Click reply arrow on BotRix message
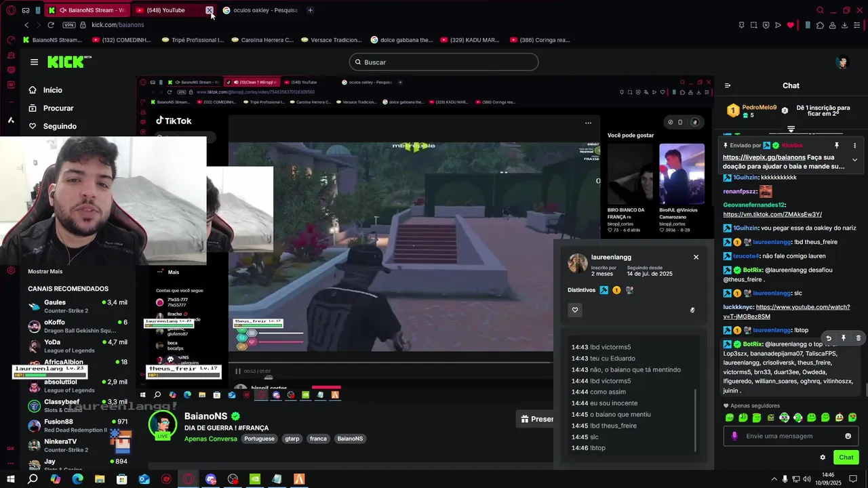The height and width of the screenshot is (488, 868). [x=828, y=338]
